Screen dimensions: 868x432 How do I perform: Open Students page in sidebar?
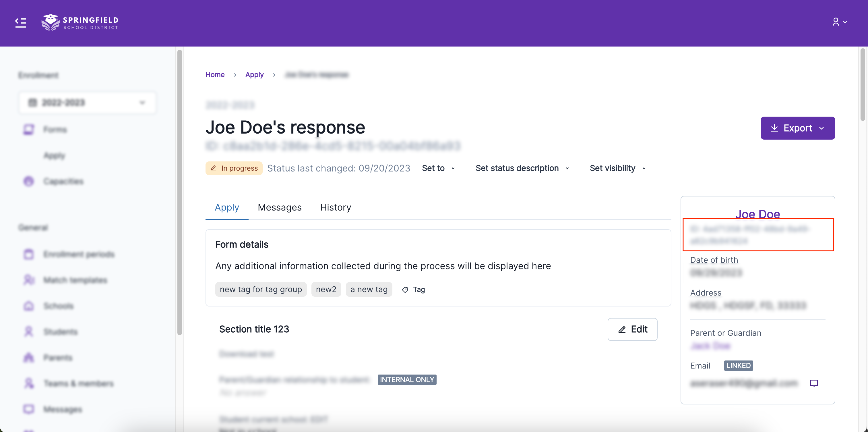coord(60,332)
